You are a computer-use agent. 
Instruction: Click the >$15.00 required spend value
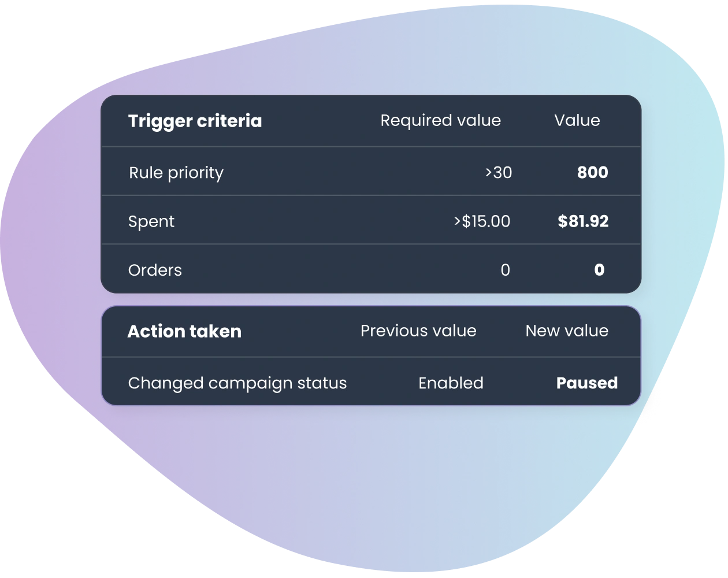pyautogui.click(x=482, y=221)
